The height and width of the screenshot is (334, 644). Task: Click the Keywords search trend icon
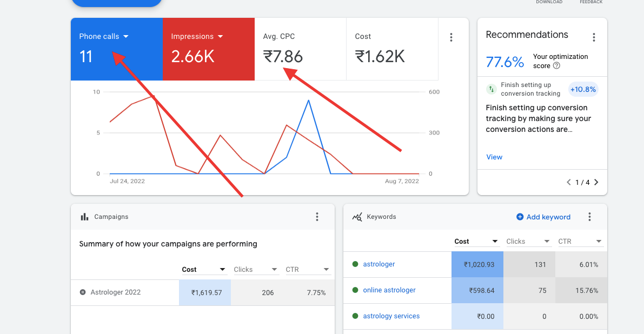pyautogui.click(x=357, y=217)
